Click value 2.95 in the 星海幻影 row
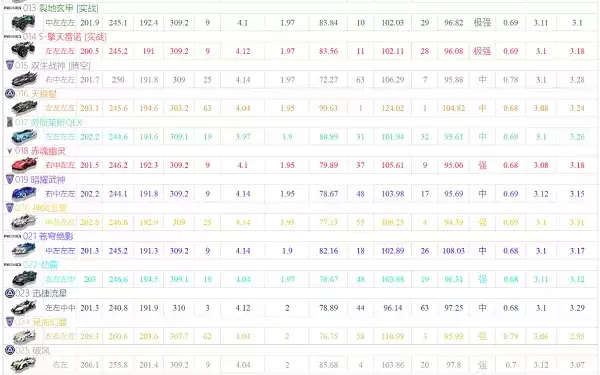Viewport: 600px width, 375px height. click(x=577, y=336)
